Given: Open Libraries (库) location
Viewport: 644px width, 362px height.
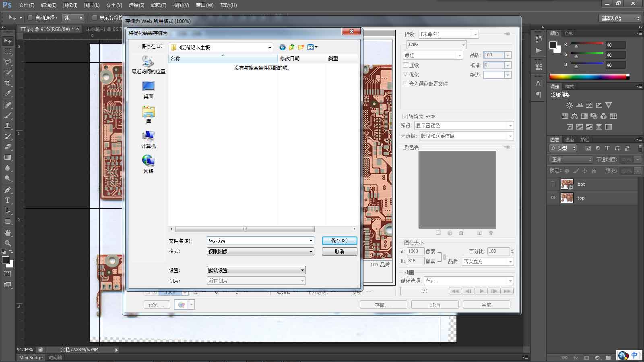Looking at the screenshot, I should (x=149, y=115).
